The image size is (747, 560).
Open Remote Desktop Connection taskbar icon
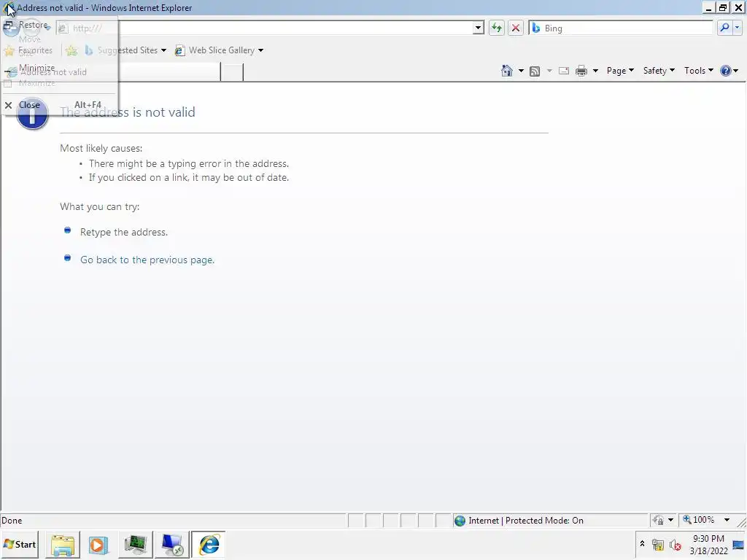pyautogui.click(x=172, y=545)
